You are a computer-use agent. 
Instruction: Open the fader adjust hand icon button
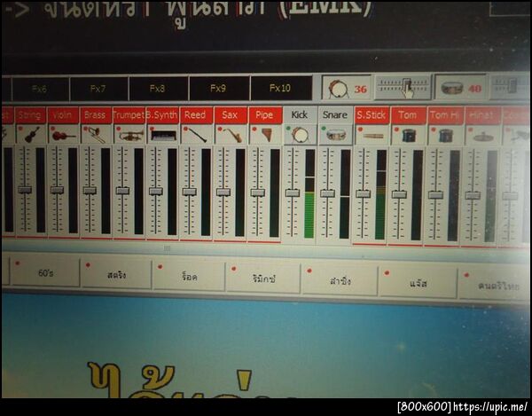(x=403, y=88)
